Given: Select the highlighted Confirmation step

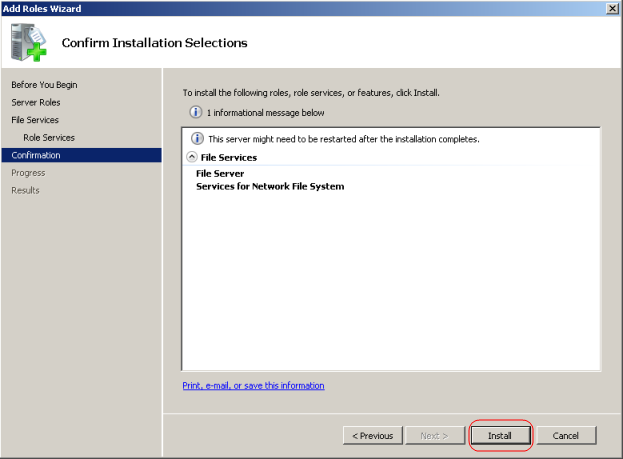Looking at the screenshot, I should [x=36, y=155].
